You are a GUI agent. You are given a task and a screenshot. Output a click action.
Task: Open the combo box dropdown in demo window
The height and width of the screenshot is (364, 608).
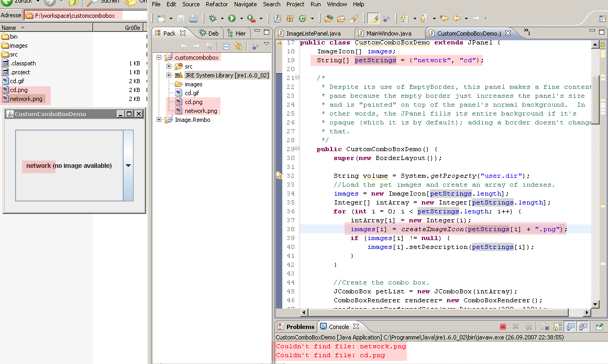click(128, 166)
